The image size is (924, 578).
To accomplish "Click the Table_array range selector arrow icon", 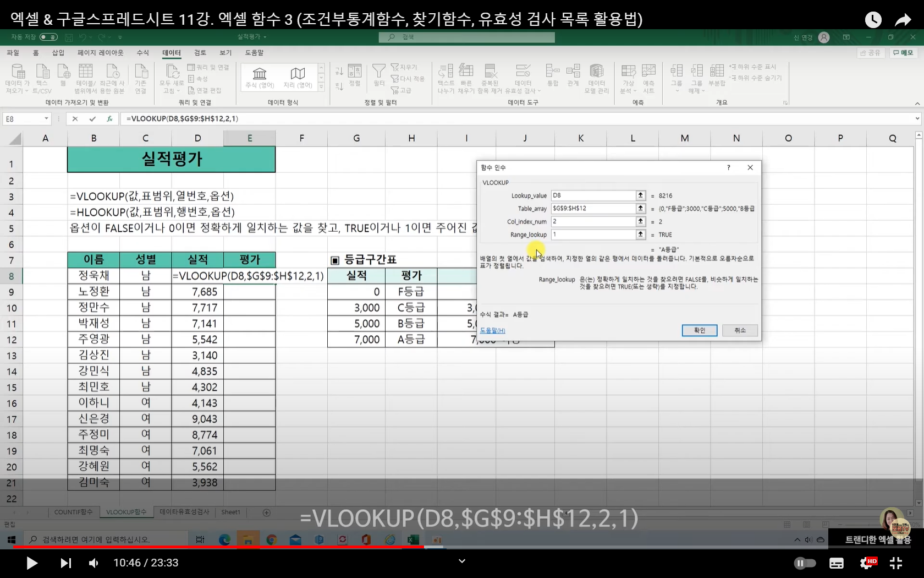I will [641, 208].
